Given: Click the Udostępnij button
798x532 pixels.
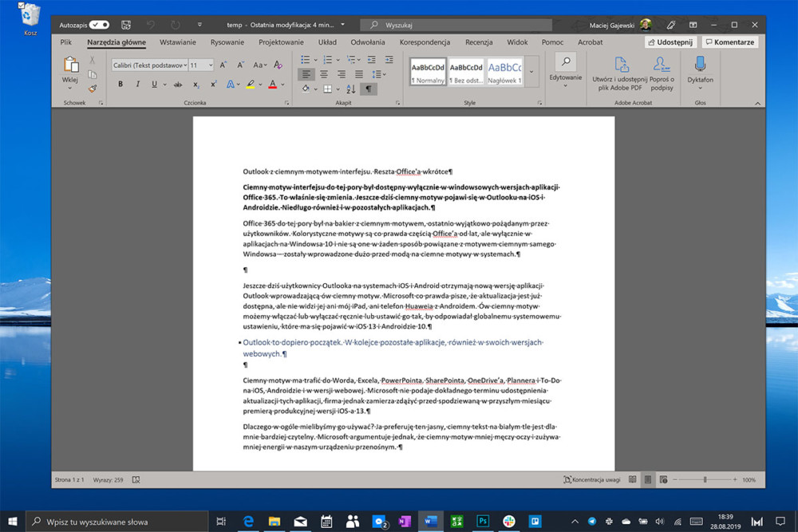Looking at the screenshot, I should 670,42.
